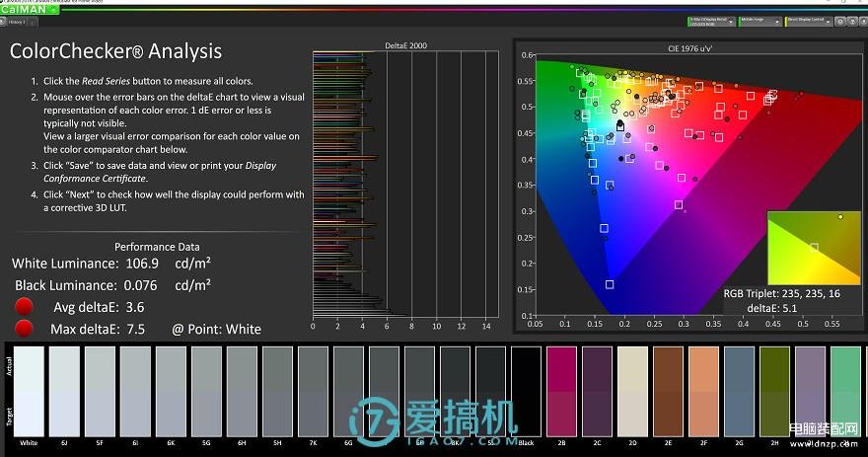868x457 pixels.
Task: Select the 6H gray swatch
Action: coord(242,392)
